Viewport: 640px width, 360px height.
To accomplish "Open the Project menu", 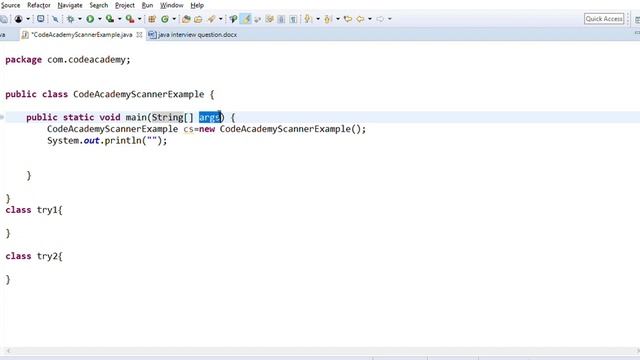I will (124, 5).
